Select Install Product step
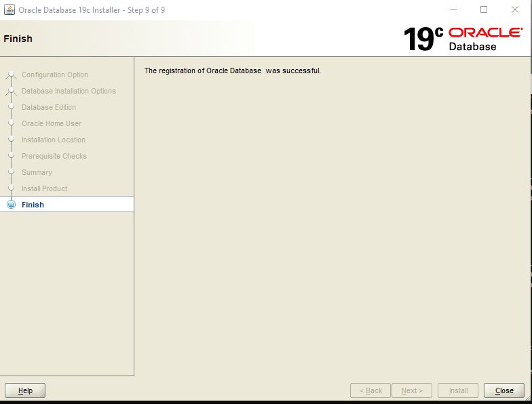Screen dimensions: 532x404 pos(45,188)
